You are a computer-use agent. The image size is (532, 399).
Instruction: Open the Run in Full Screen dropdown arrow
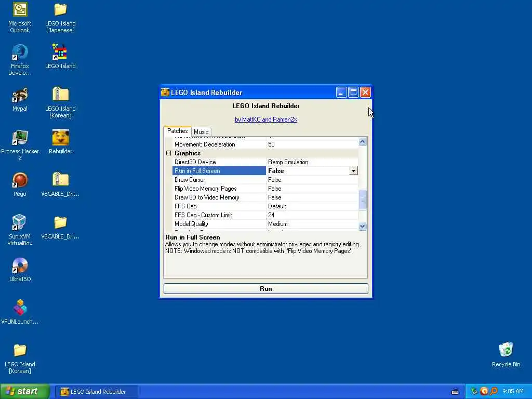point(353,170)
